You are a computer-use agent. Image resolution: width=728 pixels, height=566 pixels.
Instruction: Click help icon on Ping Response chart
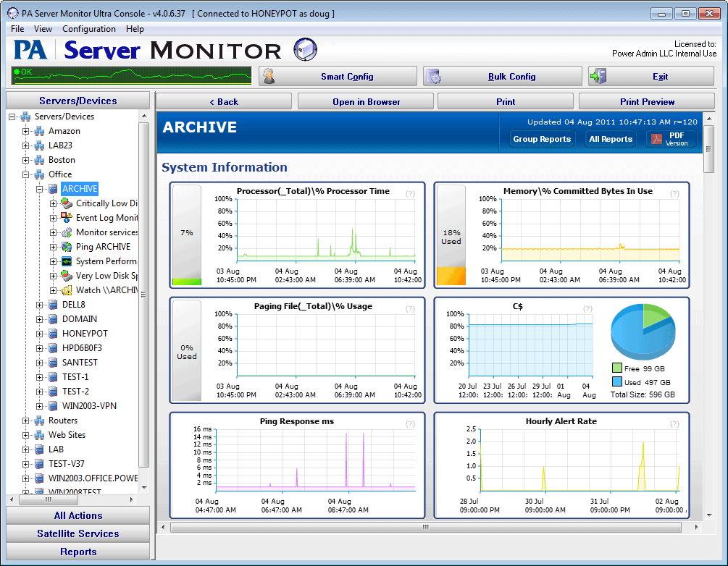pyautogui.click(x=410, y=423)
